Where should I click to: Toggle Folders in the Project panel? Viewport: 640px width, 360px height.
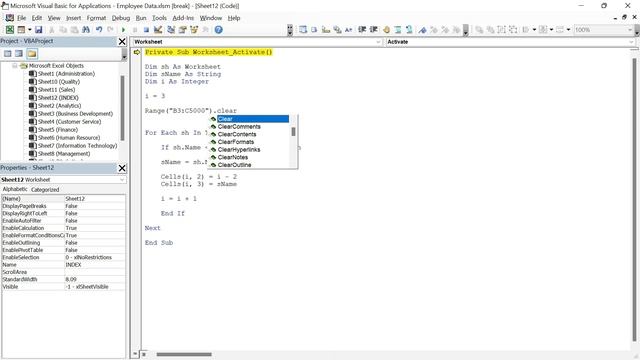(x=32, y=53)
